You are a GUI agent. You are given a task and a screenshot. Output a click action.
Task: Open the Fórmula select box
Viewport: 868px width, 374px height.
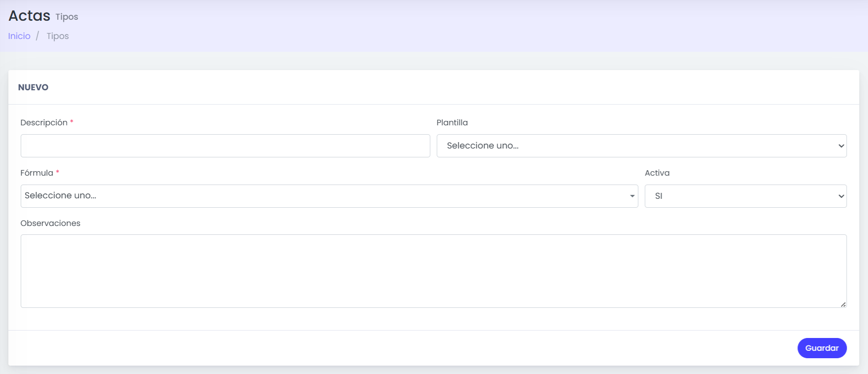329,196
